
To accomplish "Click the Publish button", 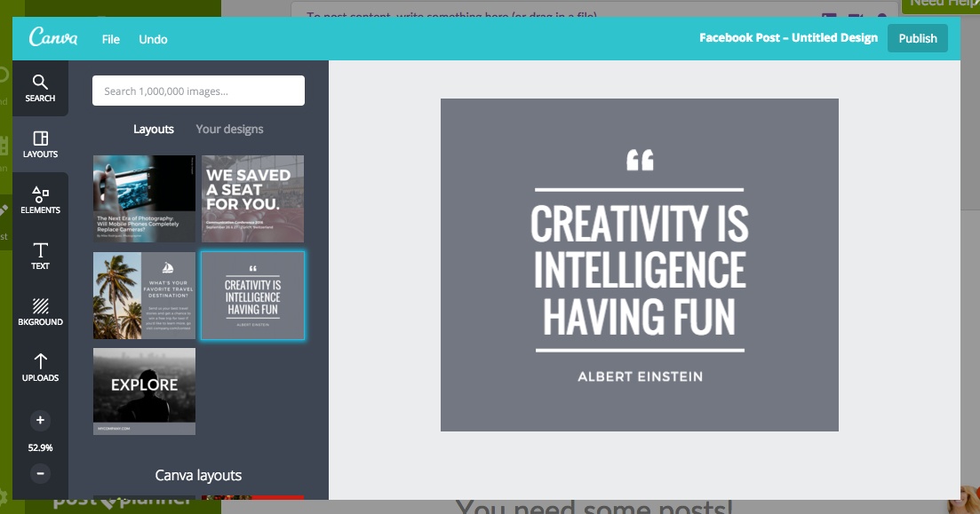I will pos(918,38).
